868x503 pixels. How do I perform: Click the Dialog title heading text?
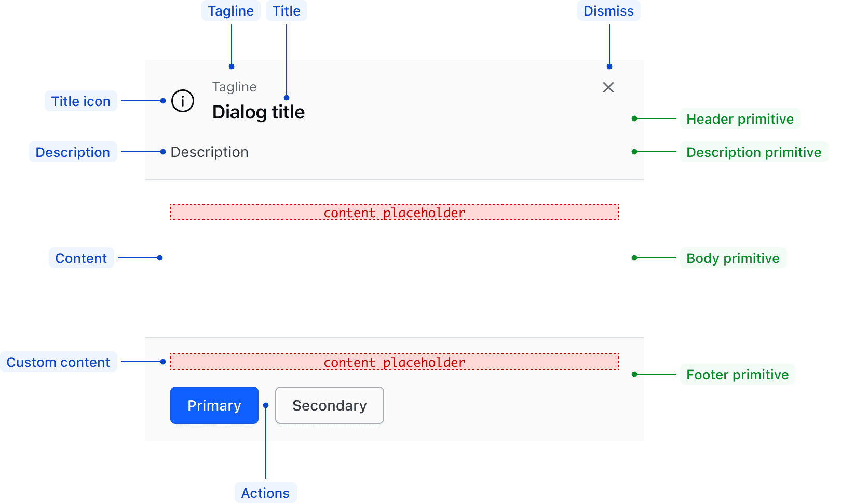[x=258, y=111]
